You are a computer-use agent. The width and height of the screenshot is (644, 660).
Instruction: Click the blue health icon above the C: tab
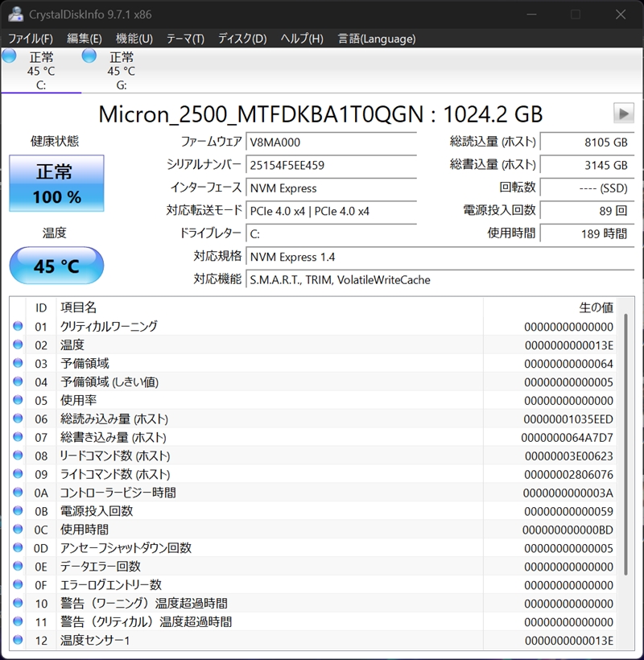[10, 56]
